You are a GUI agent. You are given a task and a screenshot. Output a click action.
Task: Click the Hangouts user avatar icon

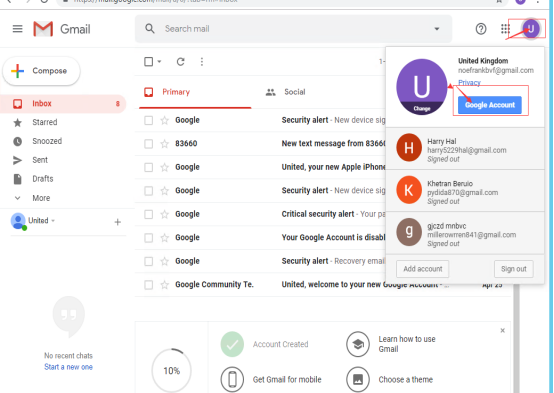tap(18, 221)
